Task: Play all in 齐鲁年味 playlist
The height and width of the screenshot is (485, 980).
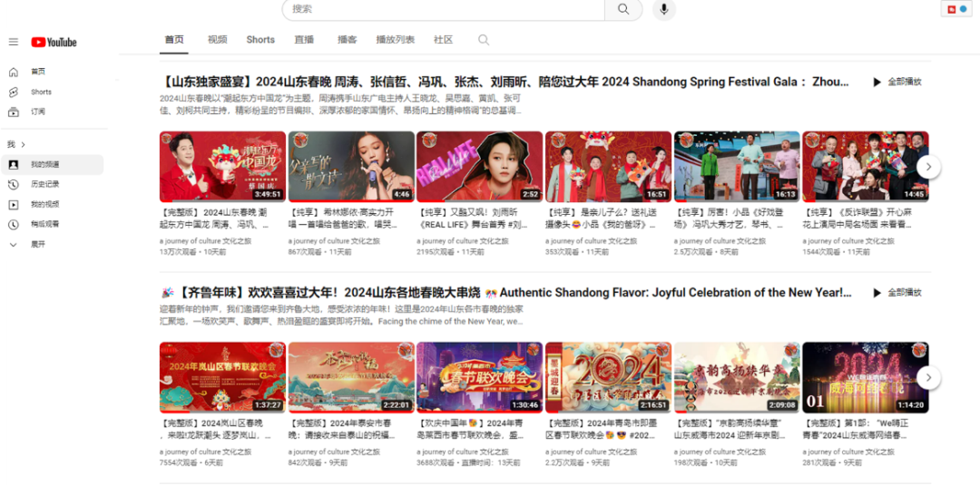Action: 897,293
